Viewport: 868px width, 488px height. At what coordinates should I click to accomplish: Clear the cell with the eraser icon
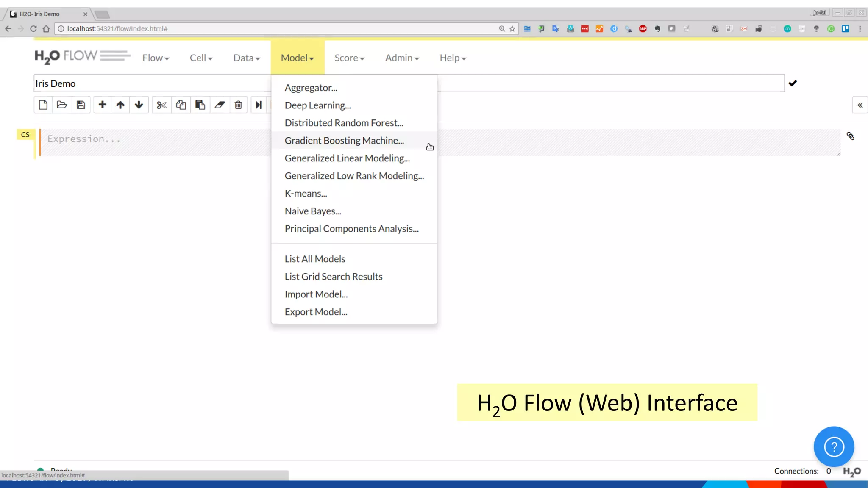point(220,105)
